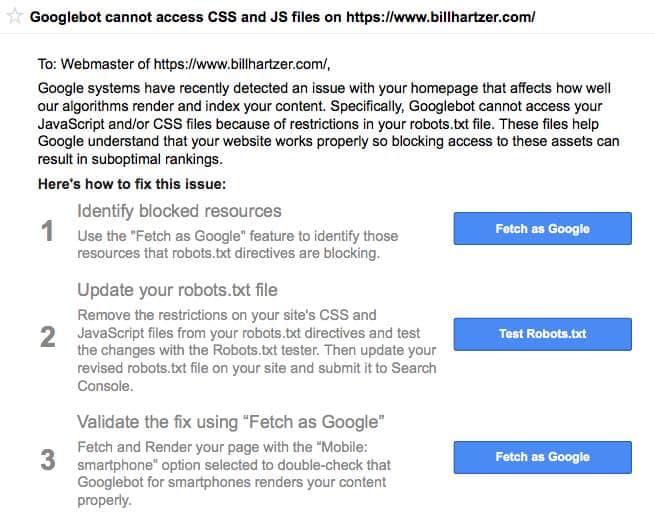Click the 'Identify blocked resources' heading
This screenshot has height=518, width=655.
point(179,211)
